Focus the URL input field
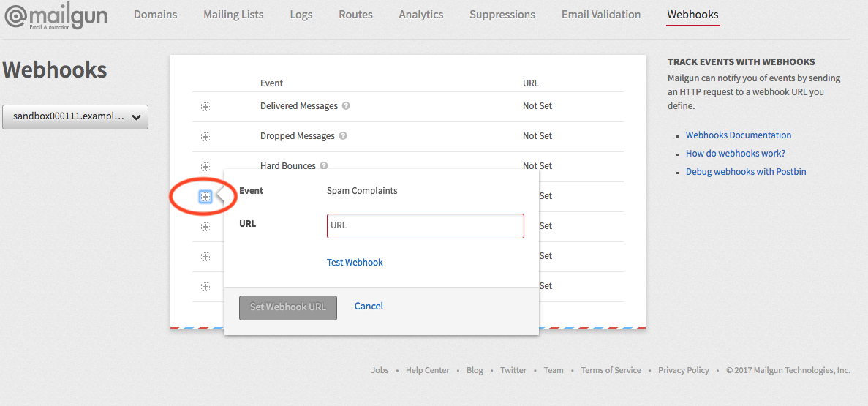Screen dimensions: 868x406 coord(425,226)
